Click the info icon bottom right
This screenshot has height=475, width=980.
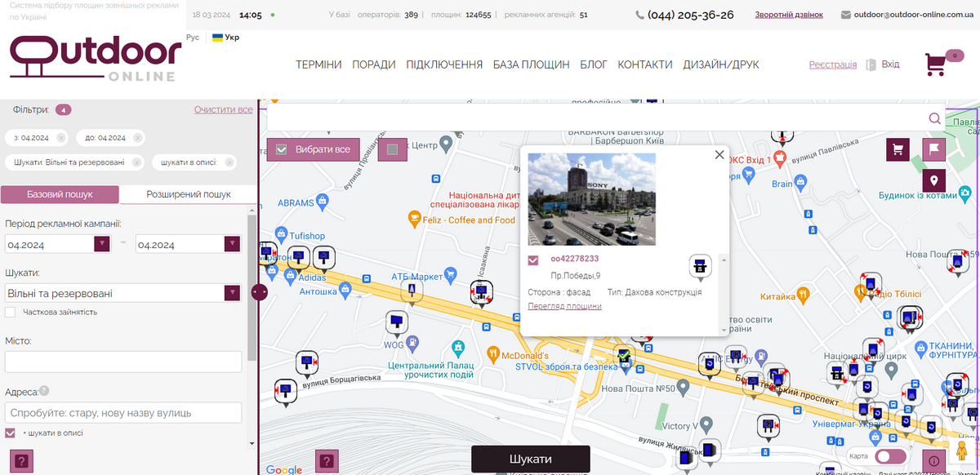pyautogui.click(x=933, y=461)
